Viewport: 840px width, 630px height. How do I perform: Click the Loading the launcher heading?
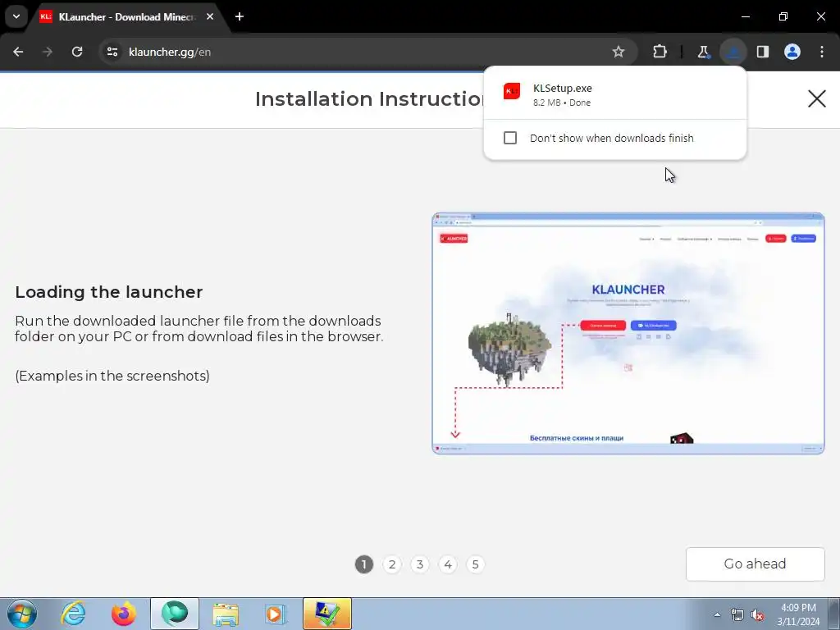(x=109, y=292)
